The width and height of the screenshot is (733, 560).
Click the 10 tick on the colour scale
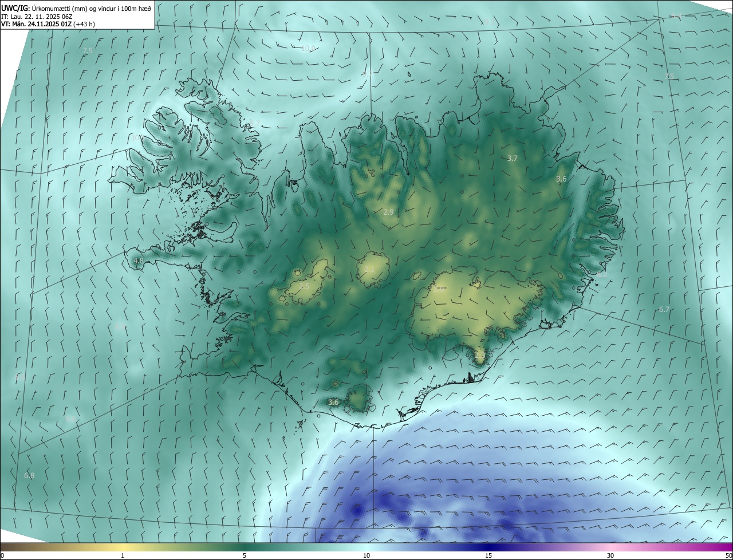click(366, 555)
